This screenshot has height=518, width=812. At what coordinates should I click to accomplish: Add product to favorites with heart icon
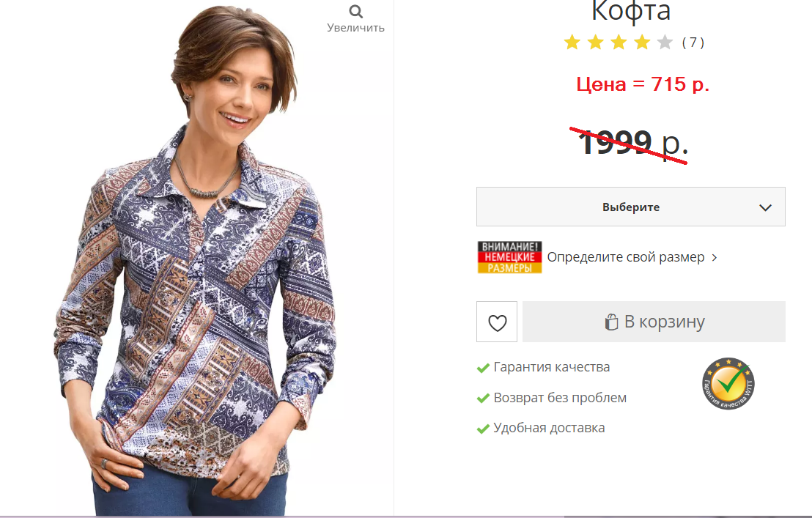pos(497,322)
